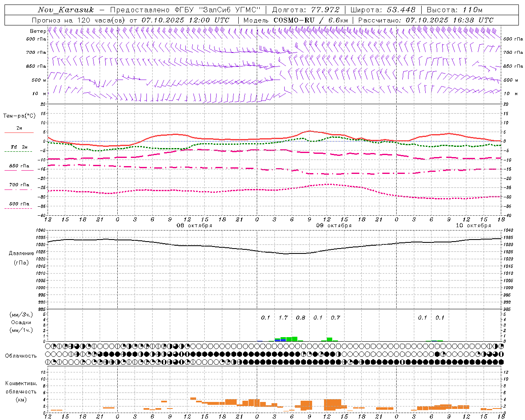Screen dimensions: 525x420
Task: Select the 'Широта: 53.448' header field
Action: coord(383,10)
